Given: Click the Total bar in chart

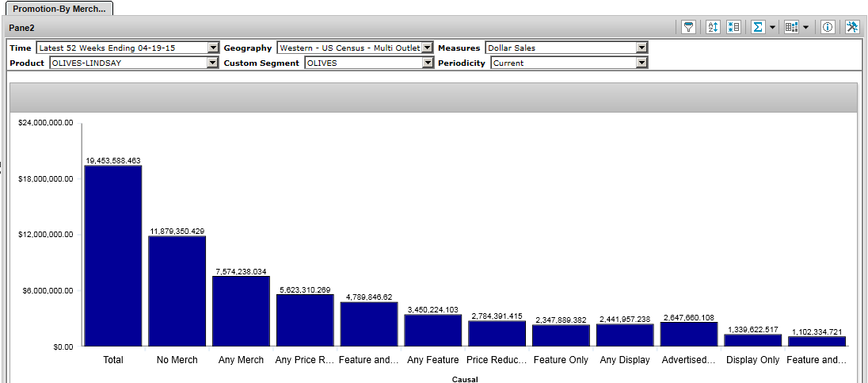Looking at the screenshot, I should tap(113, 255).
